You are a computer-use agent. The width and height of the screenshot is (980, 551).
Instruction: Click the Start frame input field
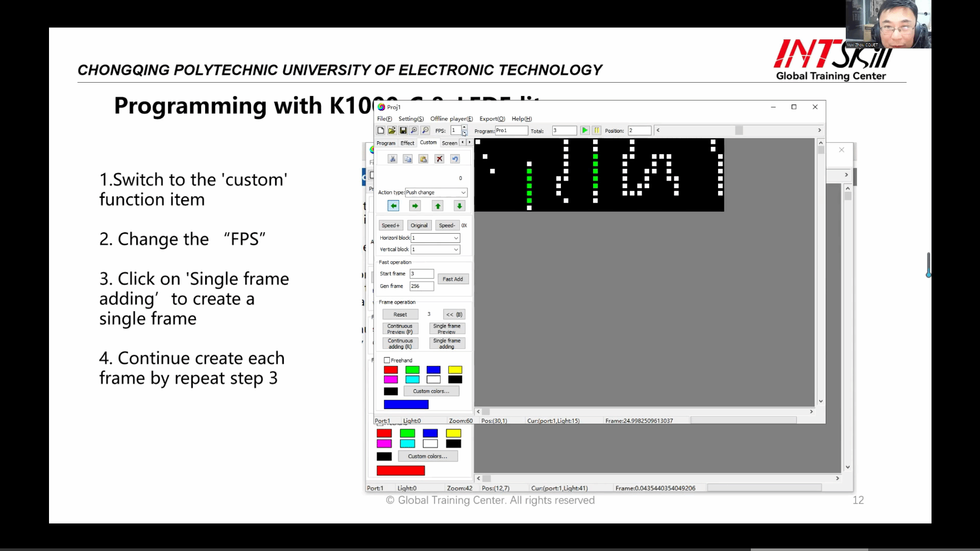click(422, 274)
